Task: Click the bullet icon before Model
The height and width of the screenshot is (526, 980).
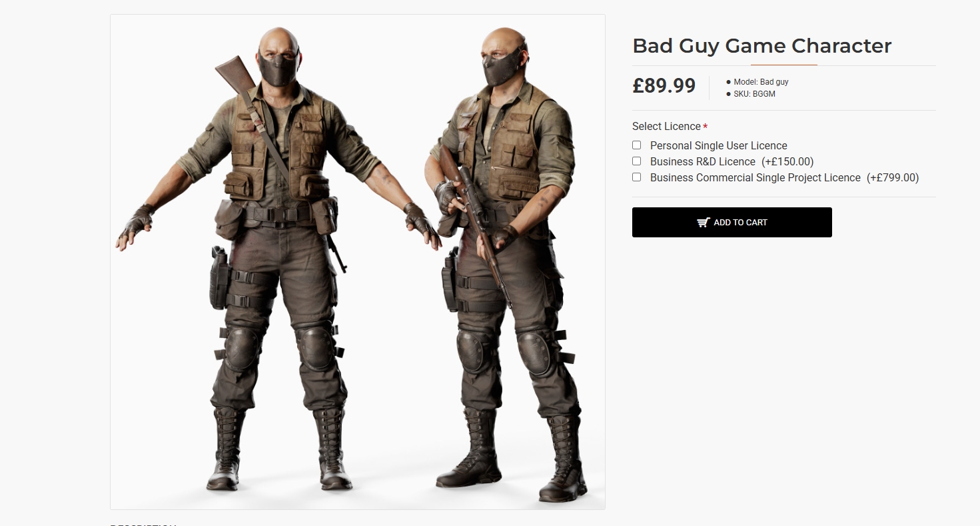Action: [x=728, y=82]
